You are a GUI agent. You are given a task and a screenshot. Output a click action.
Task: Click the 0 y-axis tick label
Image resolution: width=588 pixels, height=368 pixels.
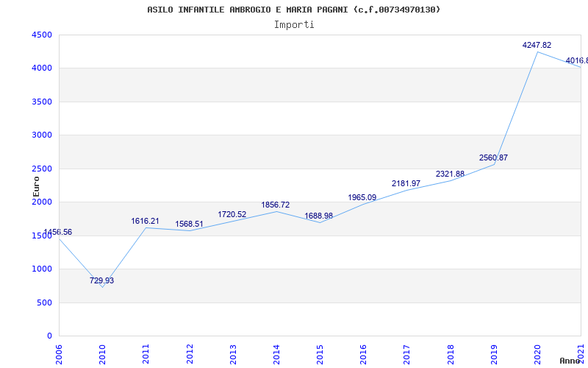(x=49, y=336)
